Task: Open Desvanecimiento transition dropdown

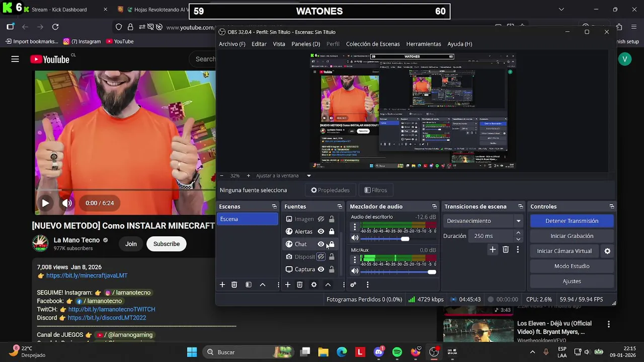Action: 483,221
